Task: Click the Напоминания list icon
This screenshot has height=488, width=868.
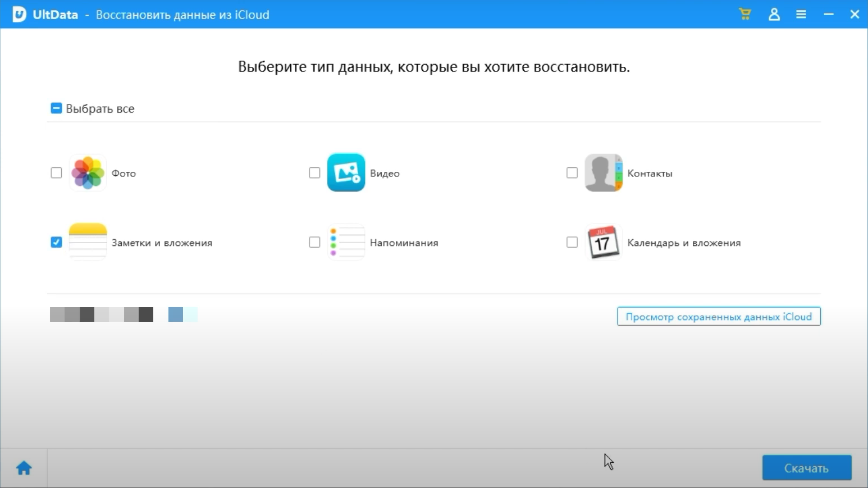Action: coord(346,242)
